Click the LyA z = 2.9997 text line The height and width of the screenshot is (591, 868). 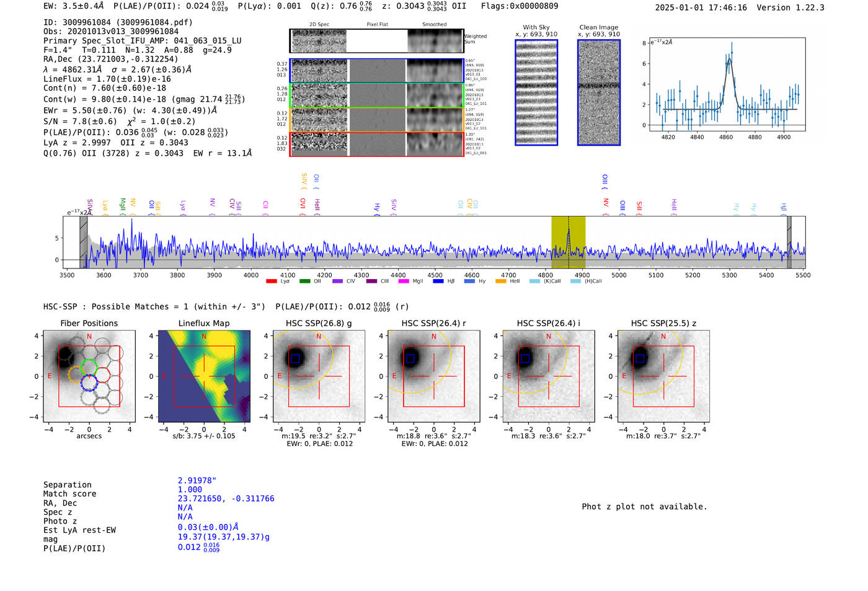[77, 143]
